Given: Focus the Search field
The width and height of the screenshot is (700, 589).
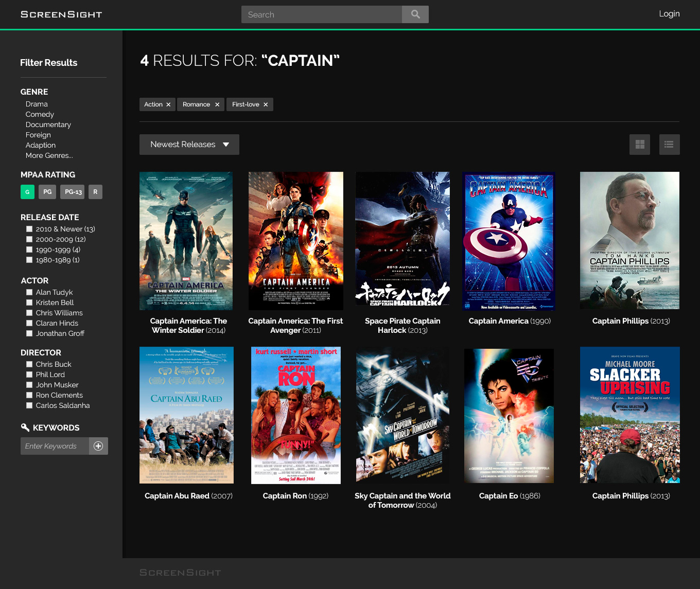Looking at the screenshot, I should [x=322, y=14].
